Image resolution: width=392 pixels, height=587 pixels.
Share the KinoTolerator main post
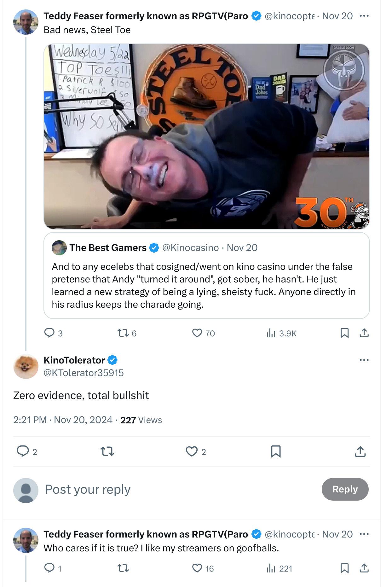360,451
